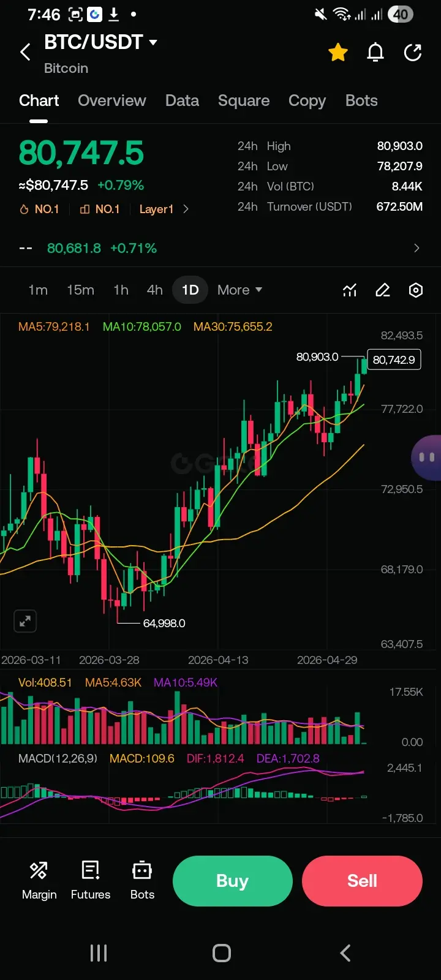Viewport: 441px width, 980px height.
Task: Open chart settings hexagon icon
Action: point(416,290)
